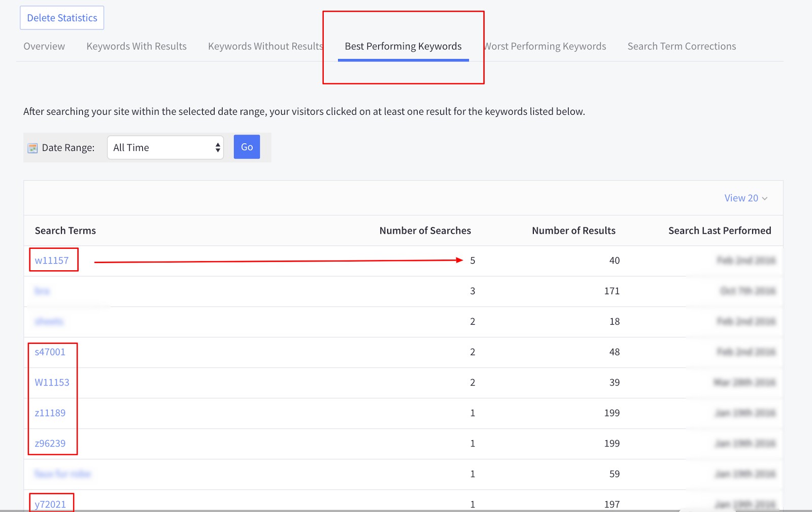812x512 pixels.
Task: Click the Number of Results column header
Action: [573, 231]
